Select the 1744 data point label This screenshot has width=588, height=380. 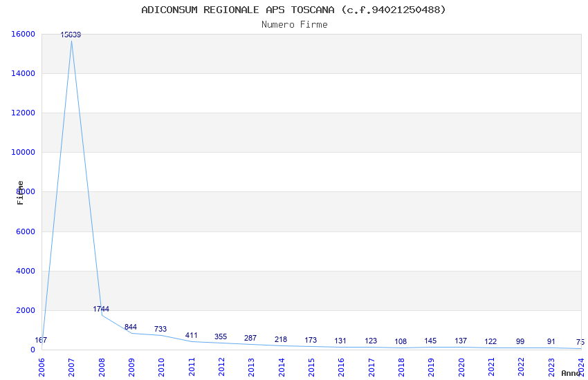tap(101, 310)
